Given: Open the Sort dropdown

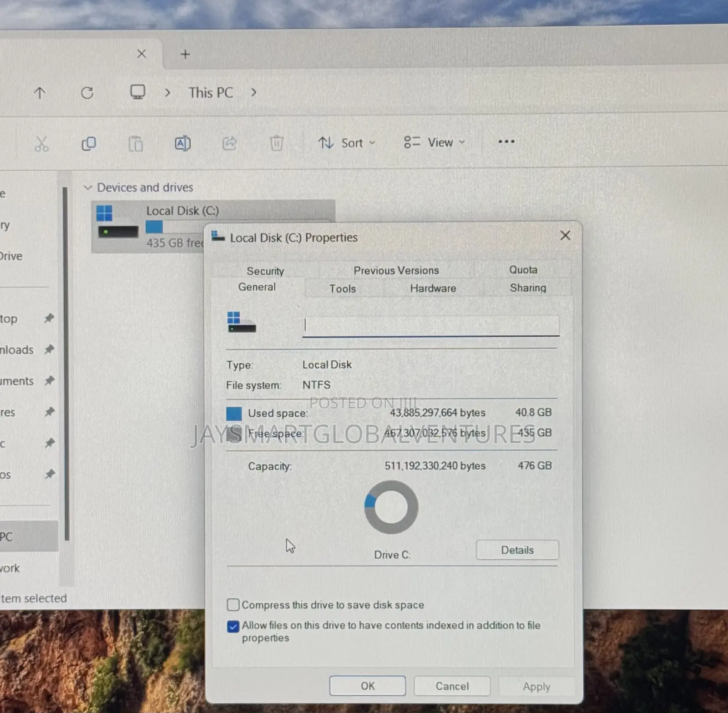Looking at the screenshot, I should (347, 143).
